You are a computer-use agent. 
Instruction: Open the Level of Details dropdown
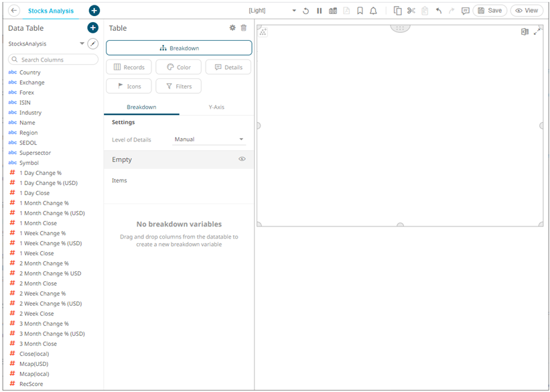(x=208, y=137)
